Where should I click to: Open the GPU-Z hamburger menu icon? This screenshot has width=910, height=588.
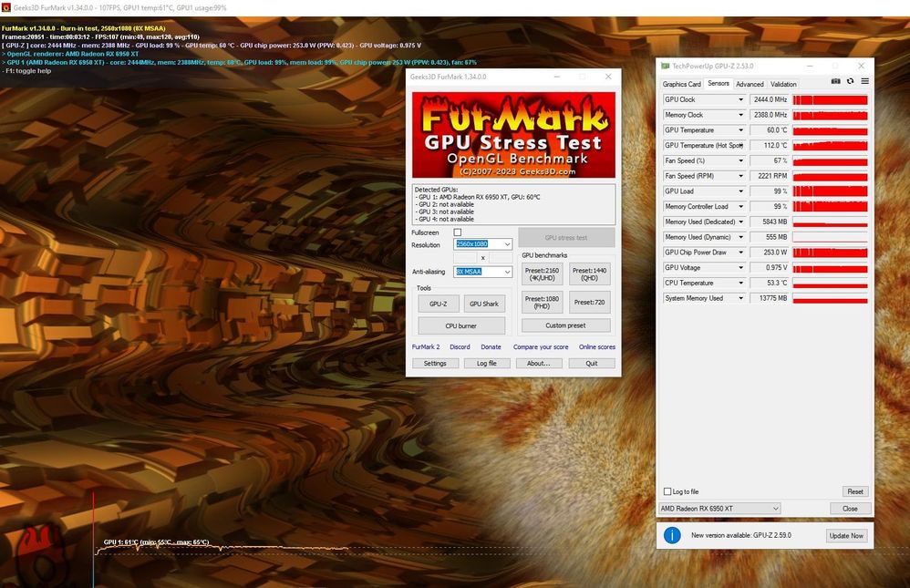click(x=864, y=81)
